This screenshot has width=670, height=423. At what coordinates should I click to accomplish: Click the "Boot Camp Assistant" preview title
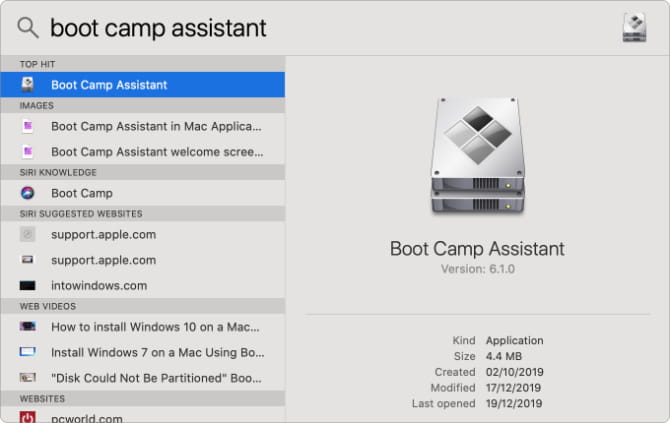point(477,249)
